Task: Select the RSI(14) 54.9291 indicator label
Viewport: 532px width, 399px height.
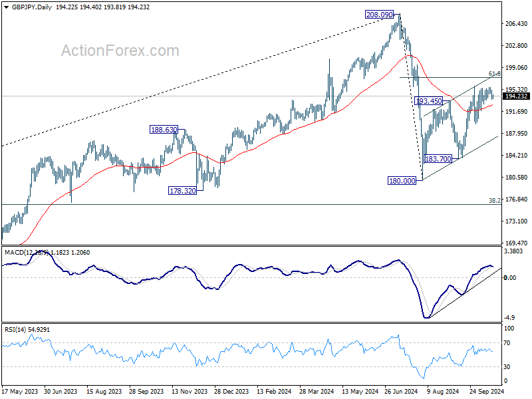Action: (x=27, y=329)
